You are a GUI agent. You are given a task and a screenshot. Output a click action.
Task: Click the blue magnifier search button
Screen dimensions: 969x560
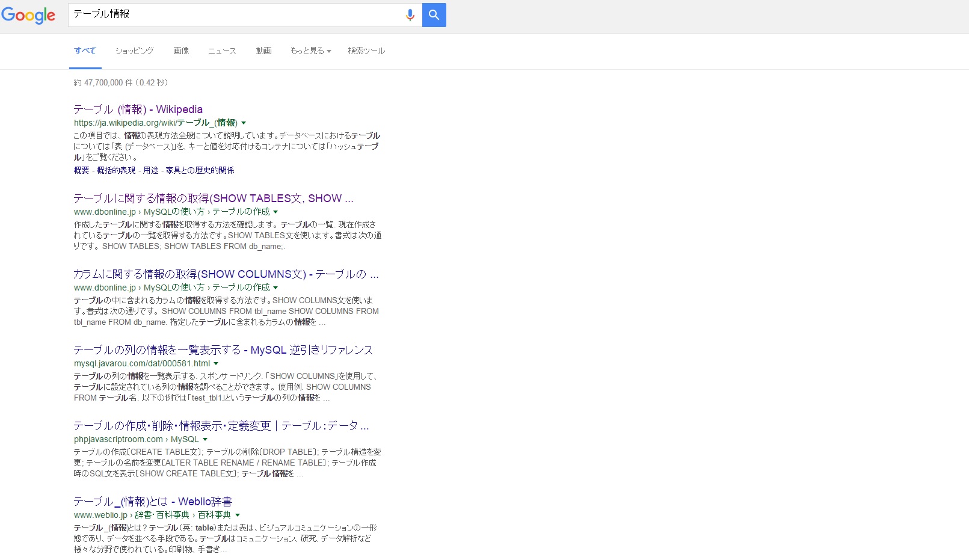click(434, 15)
